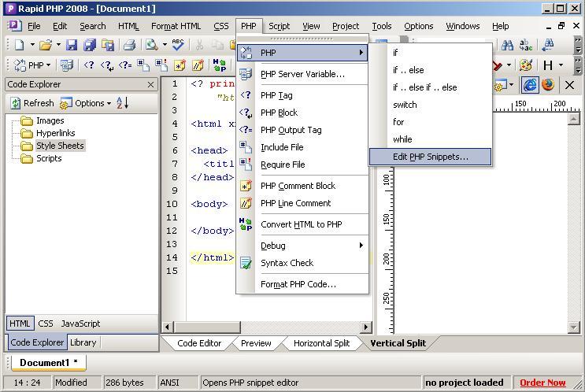Open the PHP toolbar dropdown arrow
The image size is (585, 392).
point(48,65)
